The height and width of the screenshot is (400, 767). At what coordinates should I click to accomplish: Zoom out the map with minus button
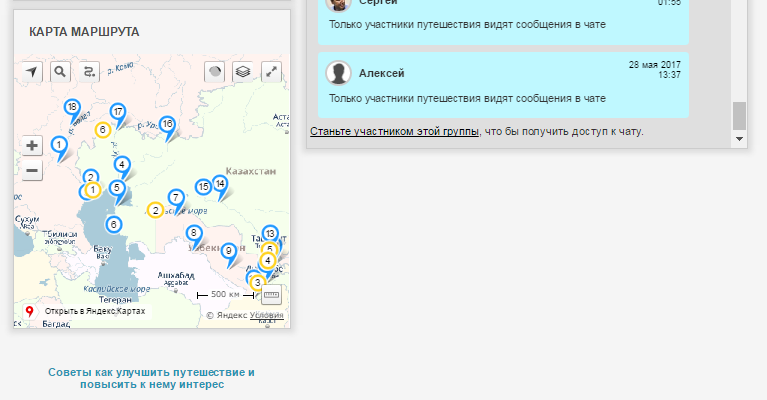(32, 171)
